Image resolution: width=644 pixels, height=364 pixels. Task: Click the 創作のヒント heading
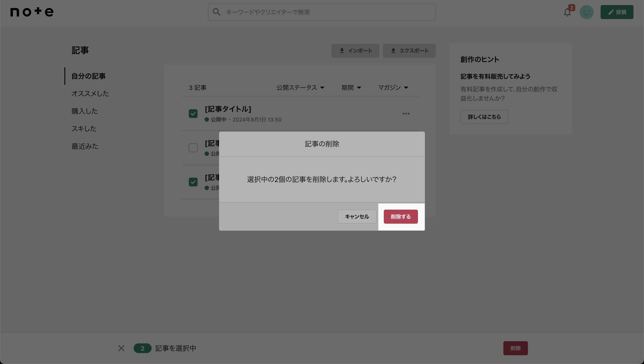tap(480, 59)
